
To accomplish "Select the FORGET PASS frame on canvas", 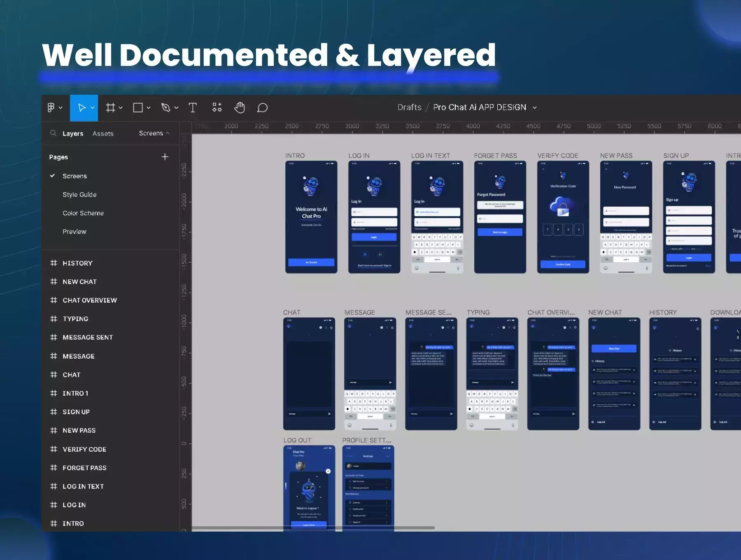I will click(500, 217).
